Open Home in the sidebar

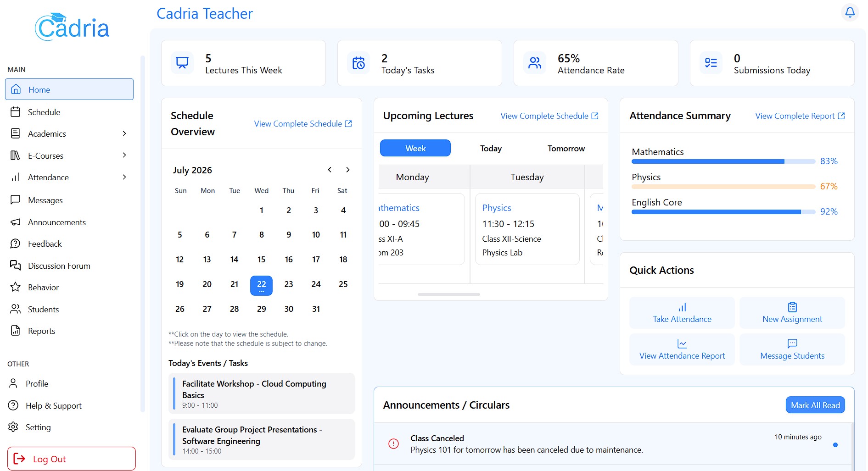coord(69,89)
